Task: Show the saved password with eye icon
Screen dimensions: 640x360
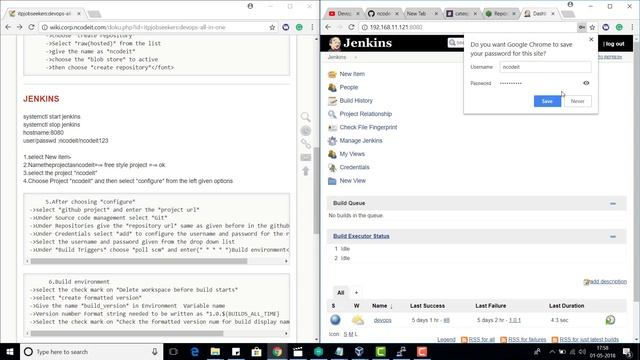Action: [x=586, y=83]
